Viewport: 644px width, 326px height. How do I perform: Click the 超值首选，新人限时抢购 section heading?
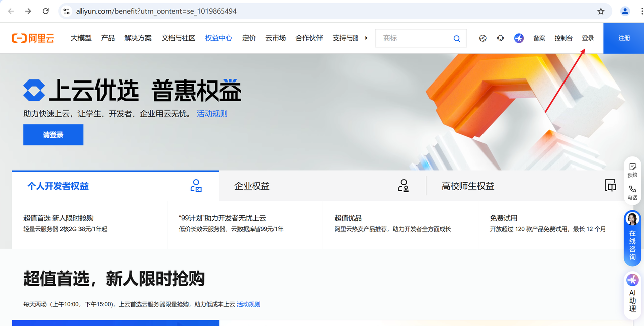[114, 278]
